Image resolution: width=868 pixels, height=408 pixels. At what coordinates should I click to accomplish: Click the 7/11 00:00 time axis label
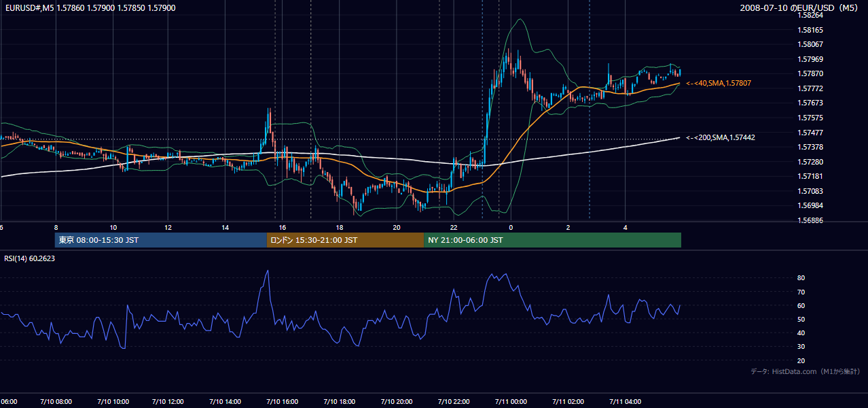511,401
